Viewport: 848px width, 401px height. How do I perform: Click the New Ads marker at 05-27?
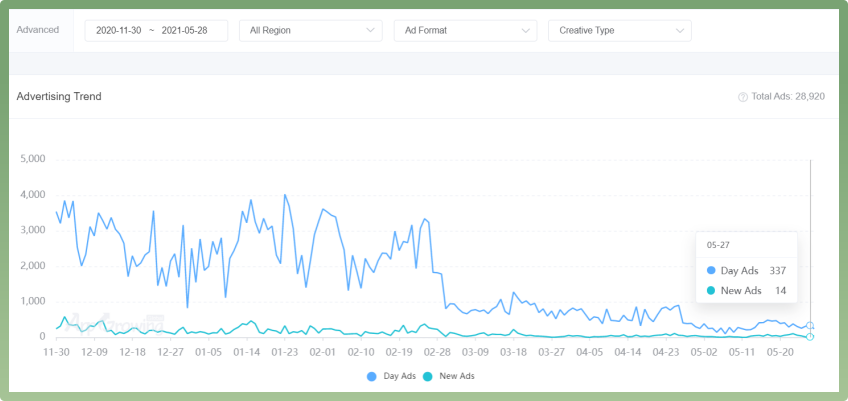tap(810, 336)
